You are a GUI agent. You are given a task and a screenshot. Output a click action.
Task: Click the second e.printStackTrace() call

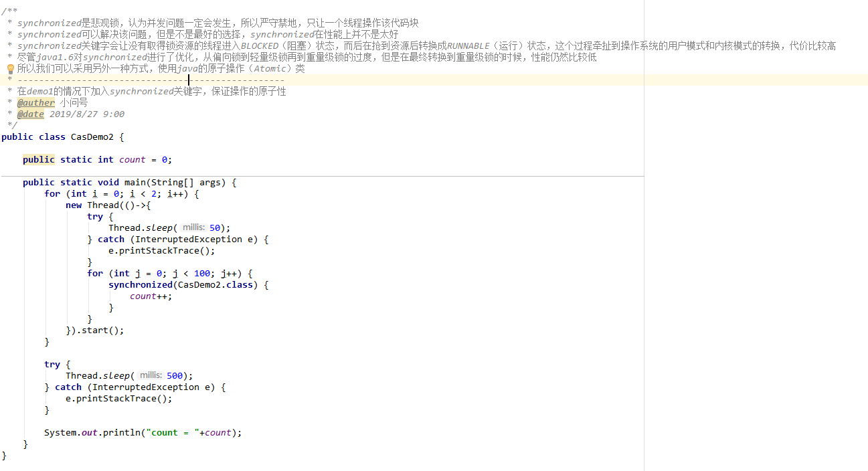click(x=119, y=398)
